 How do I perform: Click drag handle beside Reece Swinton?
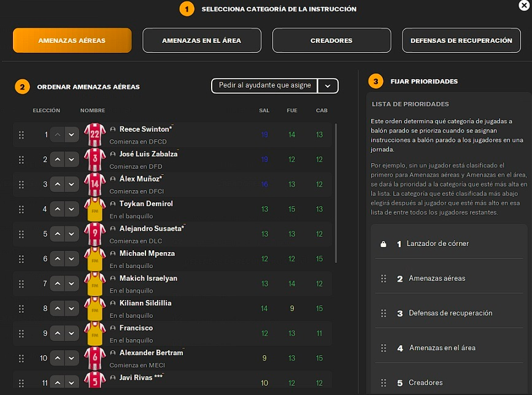pyautogui.click(x=21, y=135)
